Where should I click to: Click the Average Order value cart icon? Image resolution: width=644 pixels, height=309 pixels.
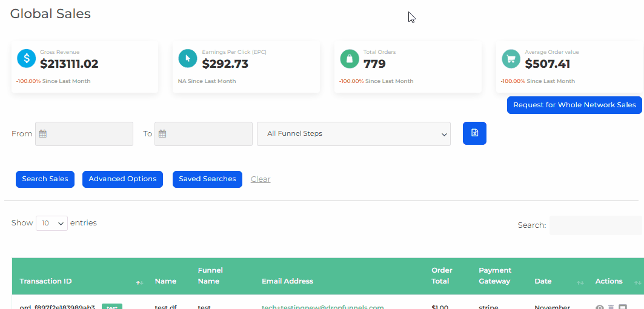[511, 59]
